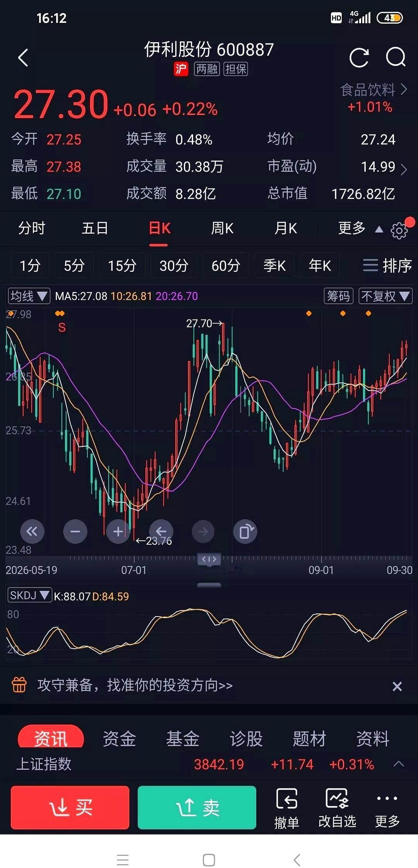Tap the gift box promo icon
Viewport: 418px width, 868px height.
19,685
